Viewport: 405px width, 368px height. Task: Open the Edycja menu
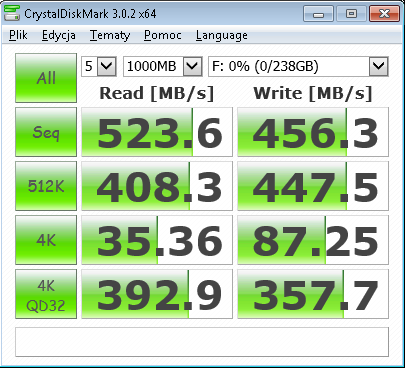coord(59,35)
